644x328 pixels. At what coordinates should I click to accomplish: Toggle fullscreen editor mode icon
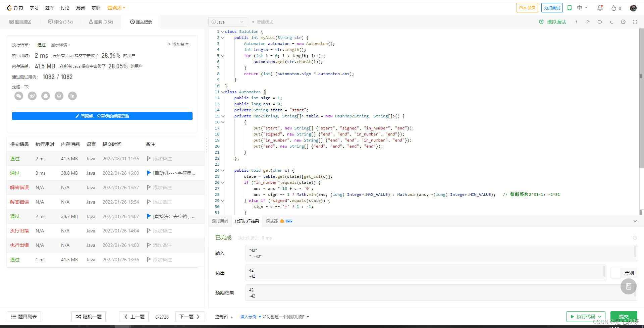635,22
